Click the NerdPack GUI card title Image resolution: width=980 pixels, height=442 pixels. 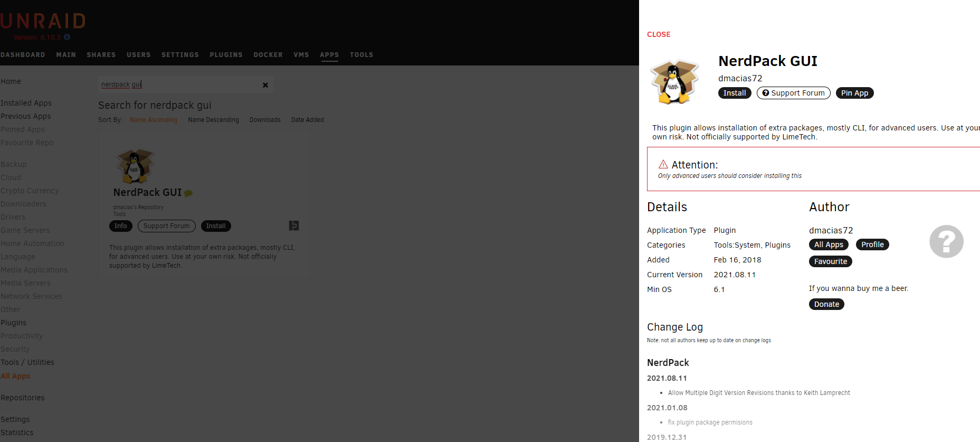click(x=147, y=193)
